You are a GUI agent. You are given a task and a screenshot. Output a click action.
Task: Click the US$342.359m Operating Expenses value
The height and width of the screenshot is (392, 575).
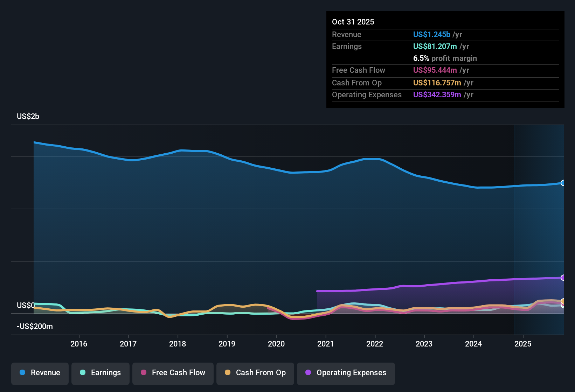click(437, 94)
